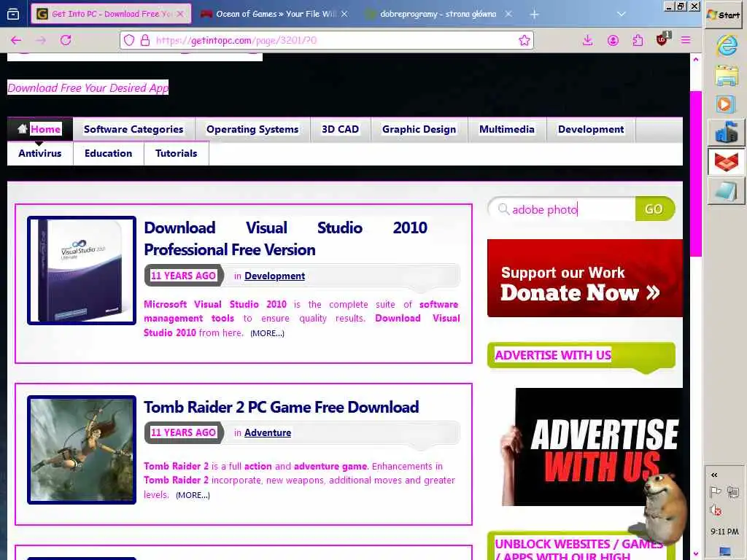The image size is (747, 560).
Task: Select the Get Into PC tab
Action: coord(111,14)
